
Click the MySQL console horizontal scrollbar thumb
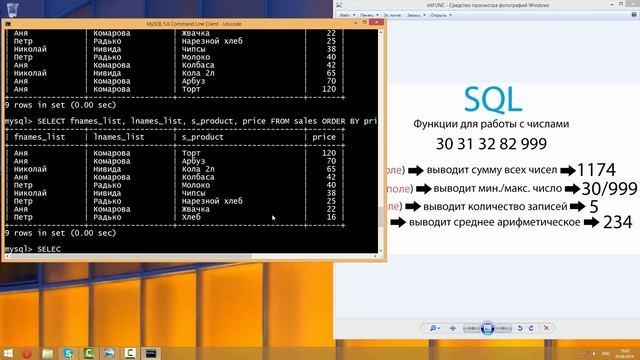131,256
